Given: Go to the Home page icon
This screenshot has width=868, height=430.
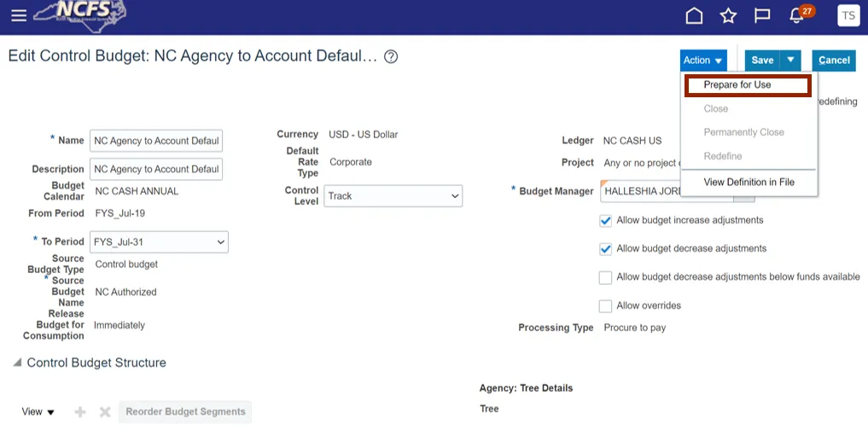Looking at the screenshot, I should [x=695, y=16].
